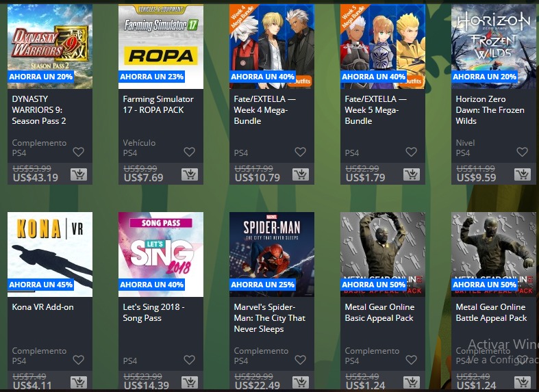Add Marvel's Spider-Man DLC to cart

point(301,382)
